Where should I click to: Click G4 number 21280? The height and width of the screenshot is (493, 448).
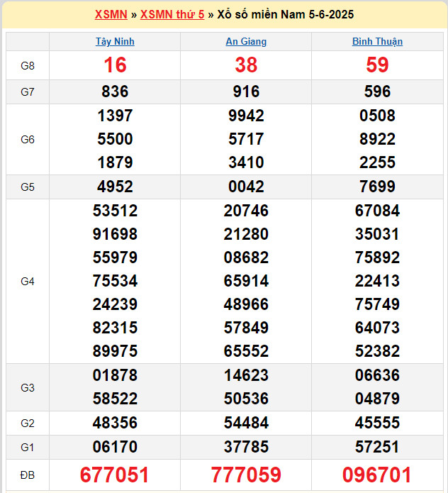(246, 234)
